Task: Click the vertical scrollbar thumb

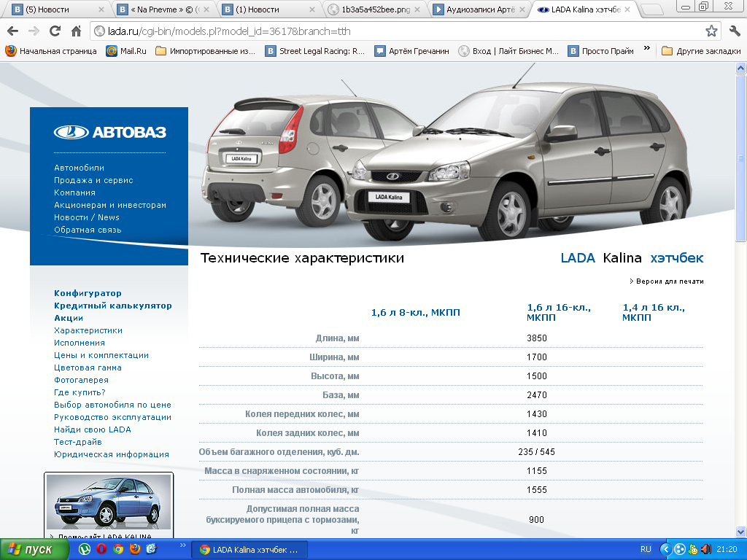Action: (x=741, y=157)
